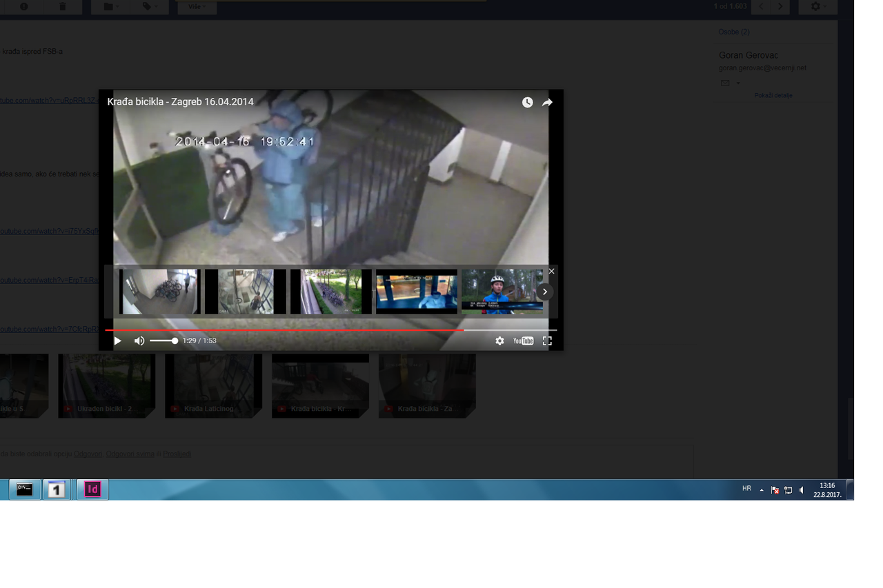
Task: Open YouTube player settings gear
Action: point(499,341)
